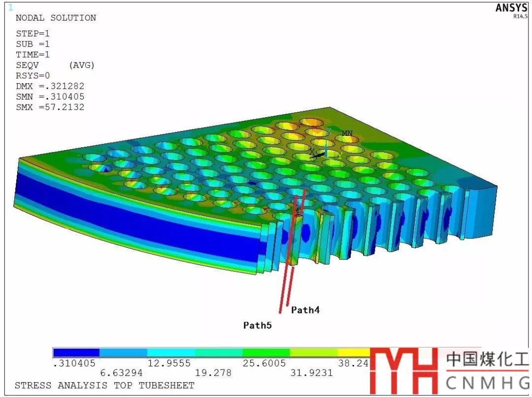Viewport: 532px width, 397px height.
Task: Select legend value 31.9231
Action: pos(311,373)
